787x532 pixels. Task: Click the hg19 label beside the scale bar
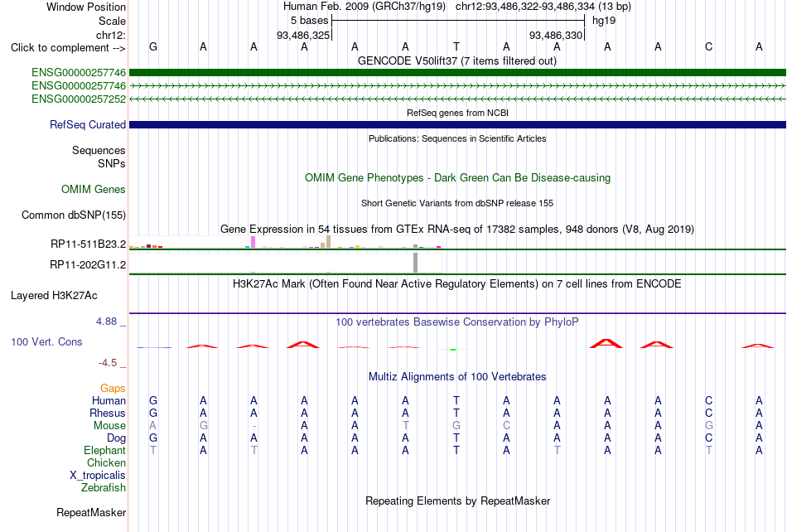coord(604,21)
